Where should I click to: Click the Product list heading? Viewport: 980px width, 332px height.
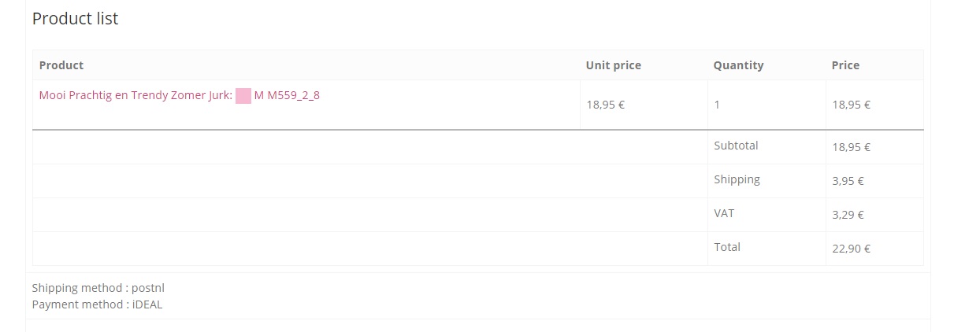[x=75, y=19]
